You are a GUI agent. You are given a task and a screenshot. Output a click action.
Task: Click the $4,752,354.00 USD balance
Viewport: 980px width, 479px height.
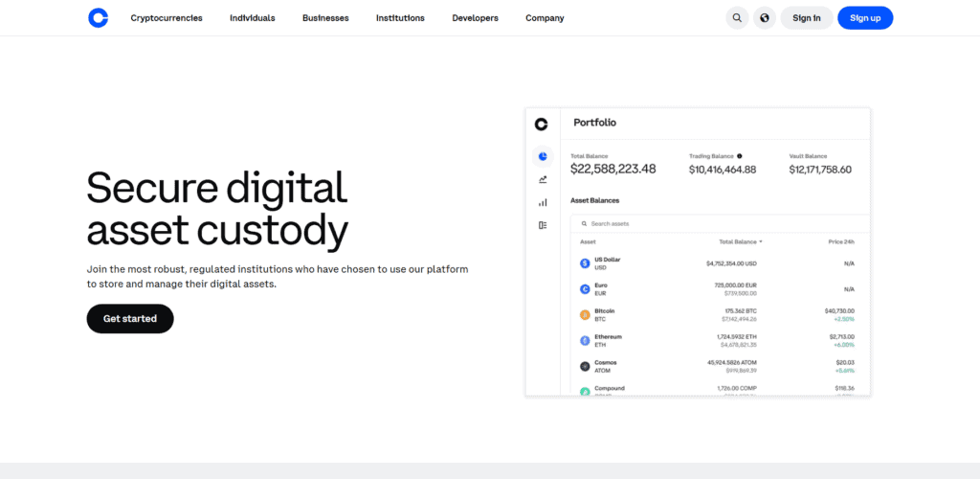[x=731, y=263]
